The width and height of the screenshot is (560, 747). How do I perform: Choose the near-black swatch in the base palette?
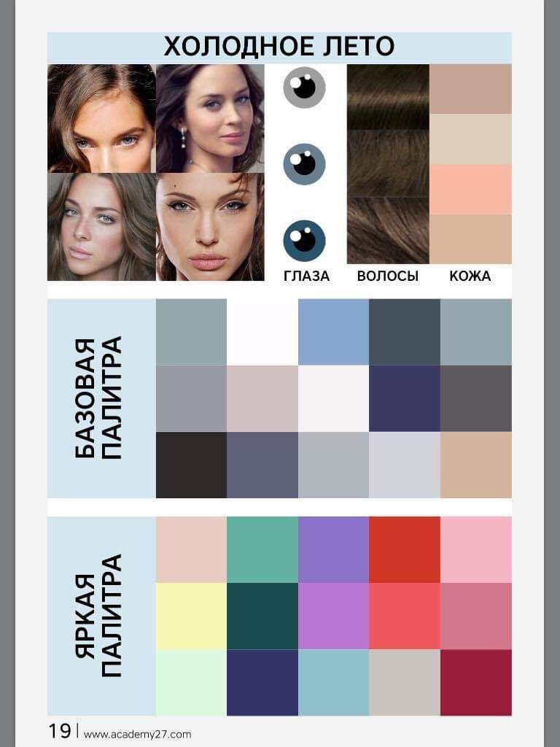tap(192, 465)
